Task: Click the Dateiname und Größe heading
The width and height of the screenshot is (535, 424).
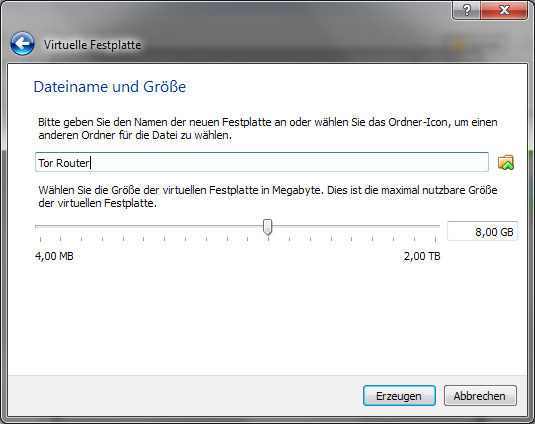Action: point(110,87)
